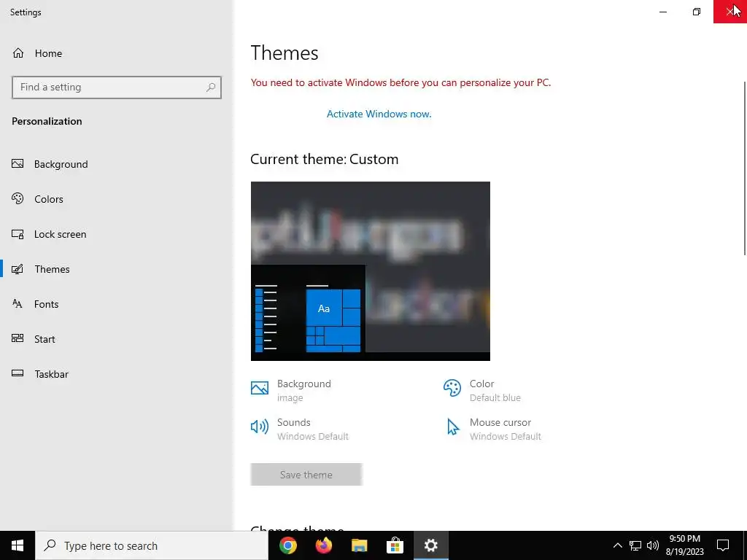Click the Taskbar icon in sidebar
747x560 pixels.
click(x=18, y=373)
